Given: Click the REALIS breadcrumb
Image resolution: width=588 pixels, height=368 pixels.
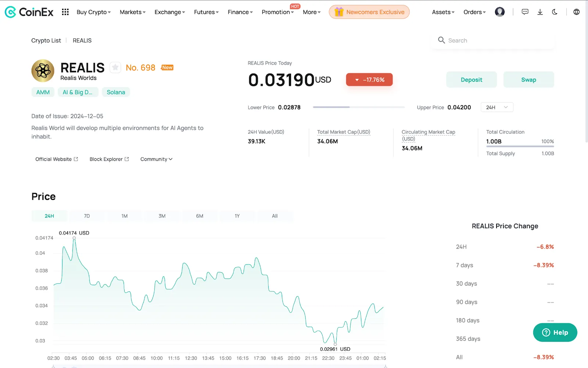Looking at the screenshot, I should point(82,40).
